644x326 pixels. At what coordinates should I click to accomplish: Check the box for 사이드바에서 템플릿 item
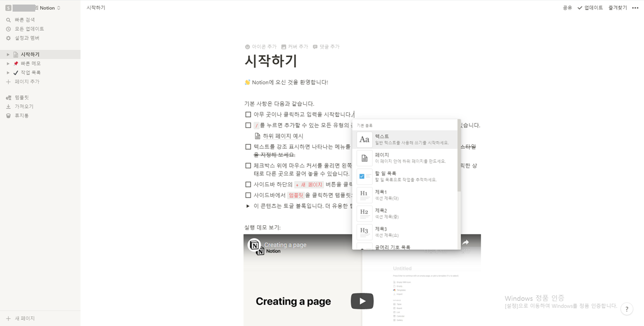click(248, 195)
